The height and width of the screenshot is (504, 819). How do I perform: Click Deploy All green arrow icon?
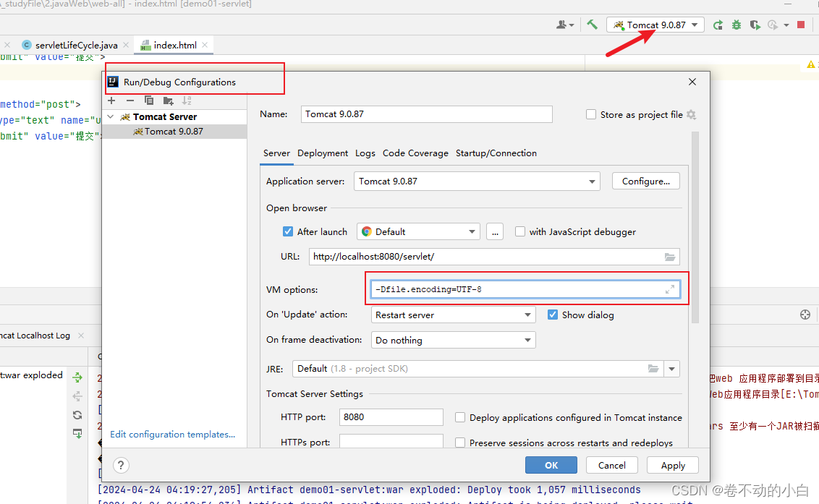click(77, 377)
